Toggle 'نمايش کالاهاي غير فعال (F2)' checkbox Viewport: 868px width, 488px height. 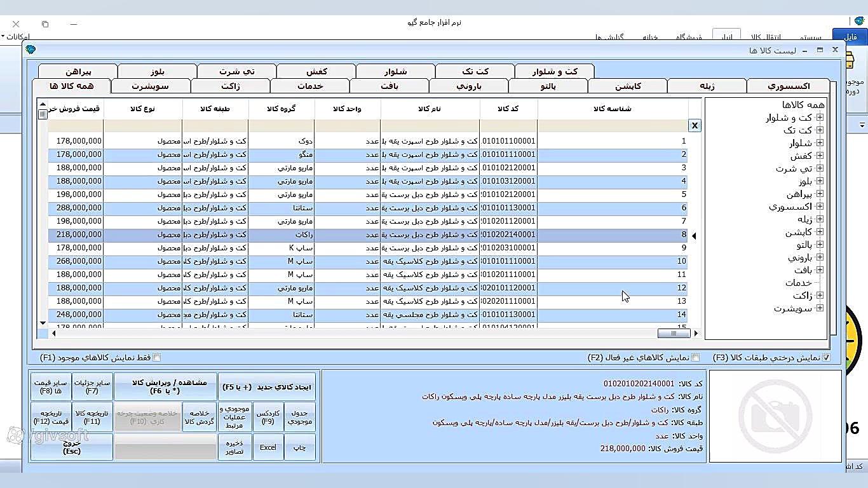[695, 358]
